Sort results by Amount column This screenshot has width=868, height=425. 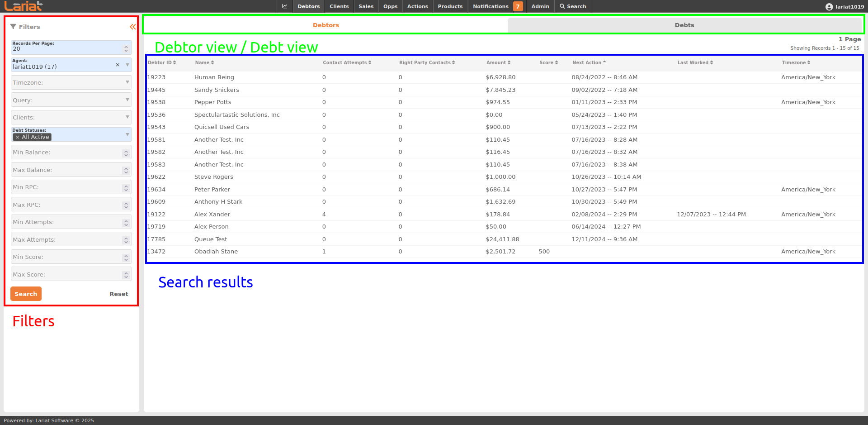coord(498,62)
